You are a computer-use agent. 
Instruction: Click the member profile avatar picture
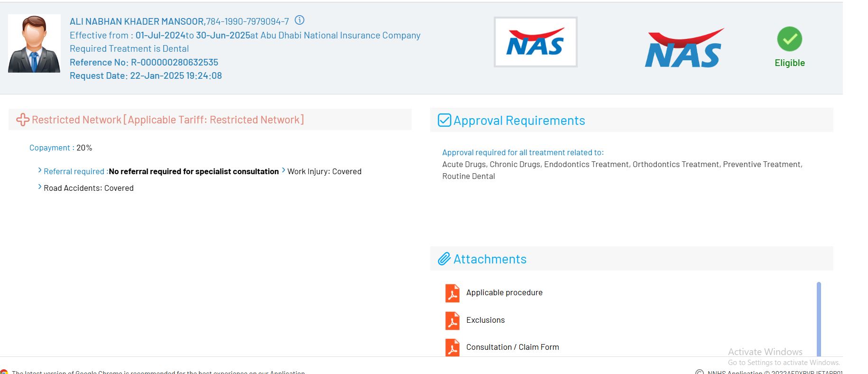(34, 44)
